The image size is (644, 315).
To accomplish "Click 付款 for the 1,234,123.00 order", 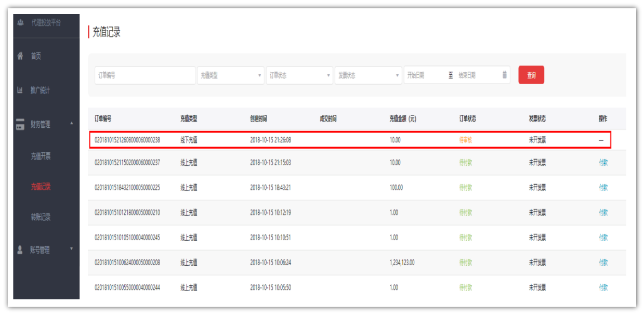I will pos(603,262).
